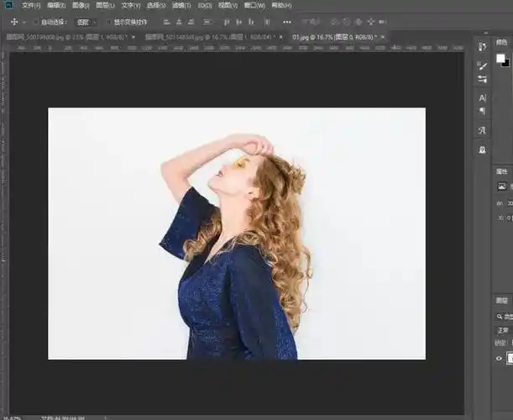
Task: Click the Photoshop logo icon
Action: coord(8,5)
